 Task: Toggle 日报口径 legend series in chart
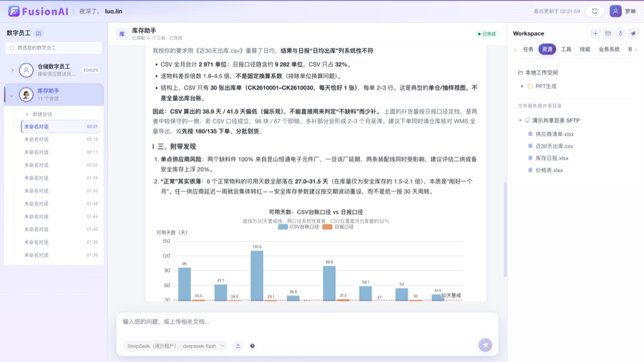337,227
